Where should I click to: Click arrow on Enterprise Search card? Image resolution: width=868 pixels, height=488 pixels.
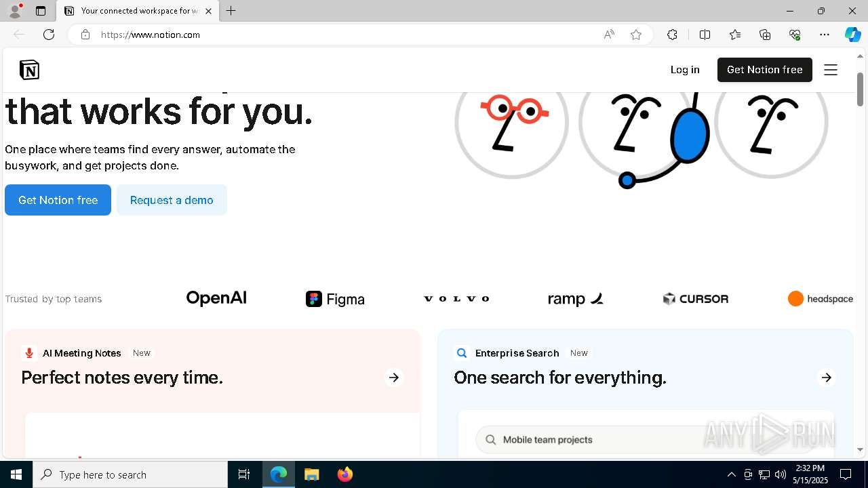(x=827, y=378)
